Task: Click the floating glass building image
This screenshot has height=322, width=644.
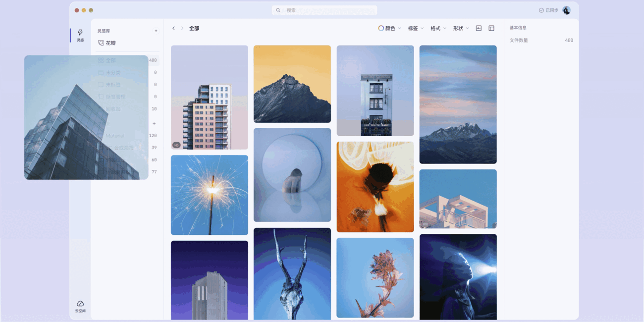Action: click(86, 117)
